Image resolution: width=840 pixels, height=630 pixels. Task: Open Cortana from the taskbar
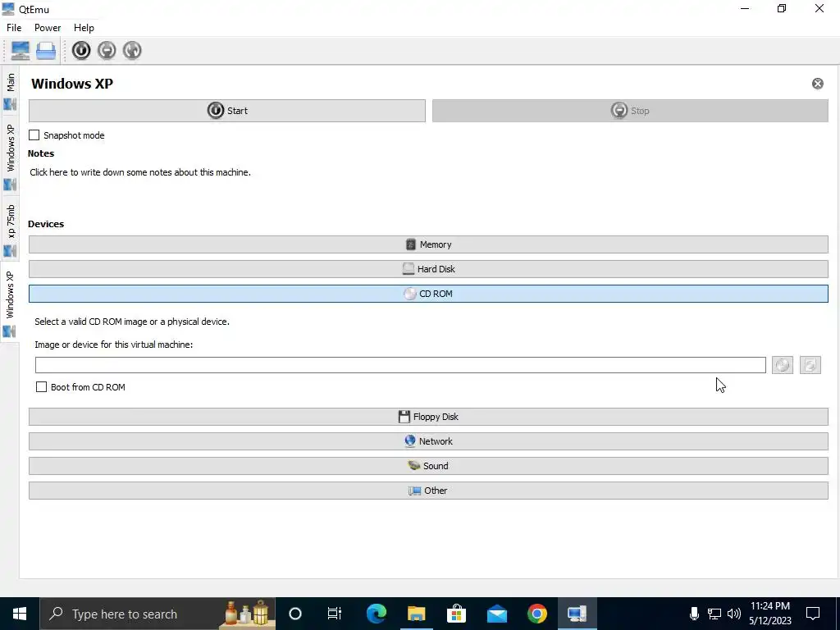(295, 614)
